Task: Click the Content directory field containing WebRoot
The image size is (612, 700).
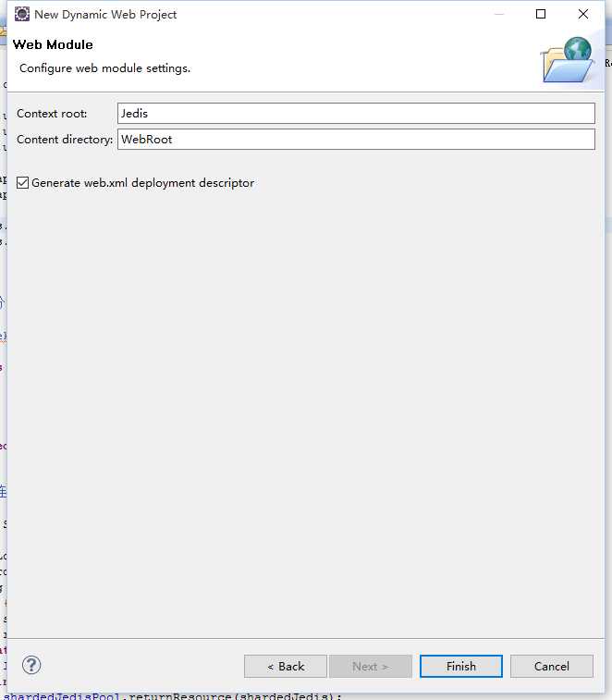Action: coord(356,140)
